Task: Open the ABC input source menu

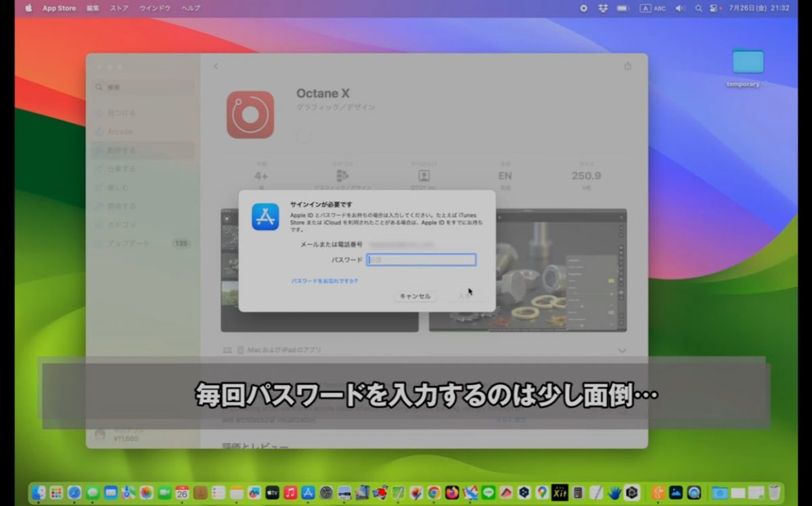Action: (654, 8)
